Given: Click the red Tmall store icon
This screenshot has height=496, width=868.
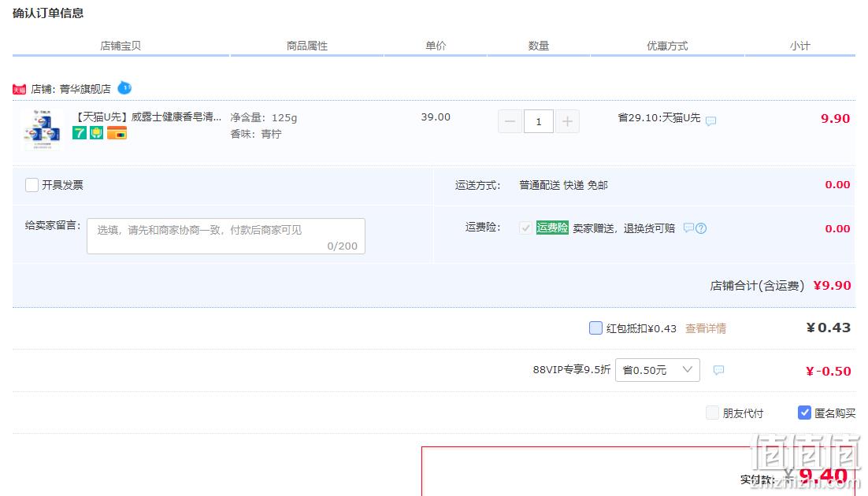Looking at the screenshot, I should 20,89.
